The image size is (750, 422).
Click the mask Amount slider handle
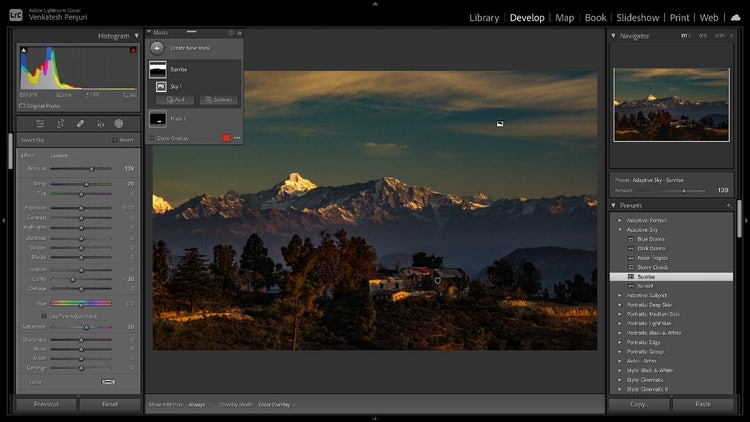pos(91,168)
